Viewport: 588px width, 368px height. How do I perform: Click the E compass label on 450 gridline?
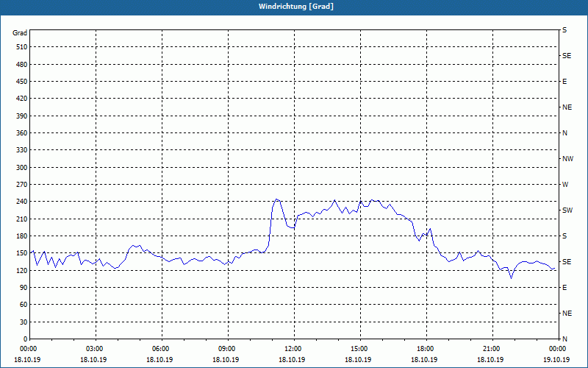(564, 82)
